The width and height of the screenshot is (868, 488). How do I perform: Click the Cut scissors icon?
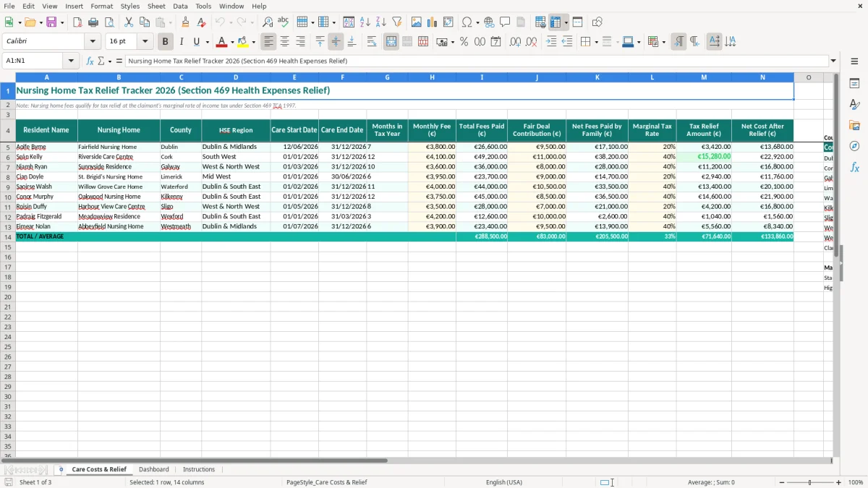[x=129, y=22]
